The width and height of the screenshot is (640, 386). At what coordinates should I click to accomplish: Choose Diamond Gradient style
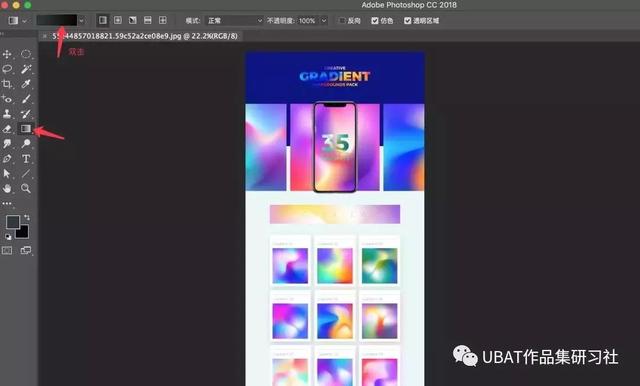(162, 20)
